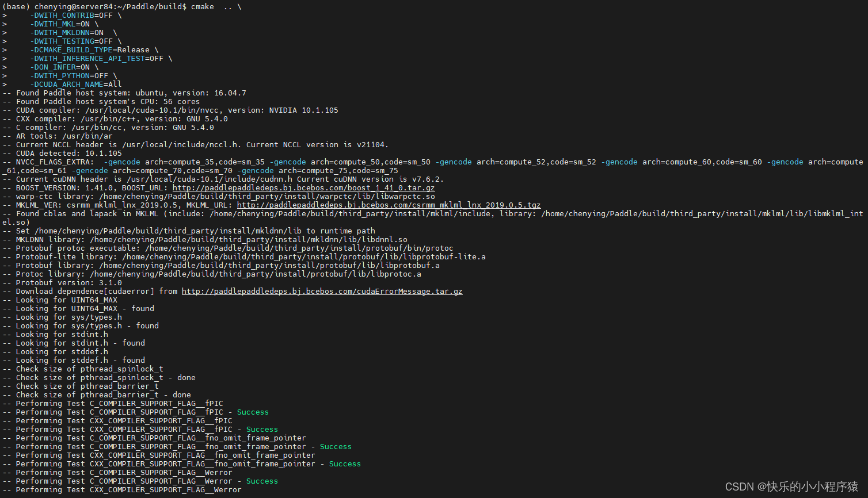Open the boost_1_41_0.tar.gz download URL

(x=303, y=188)
